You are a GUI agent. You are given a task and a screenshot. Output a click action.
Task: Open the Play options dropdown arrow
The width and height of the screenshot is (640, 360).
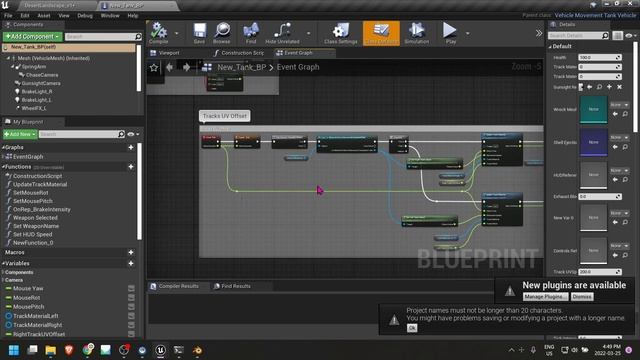467,33
